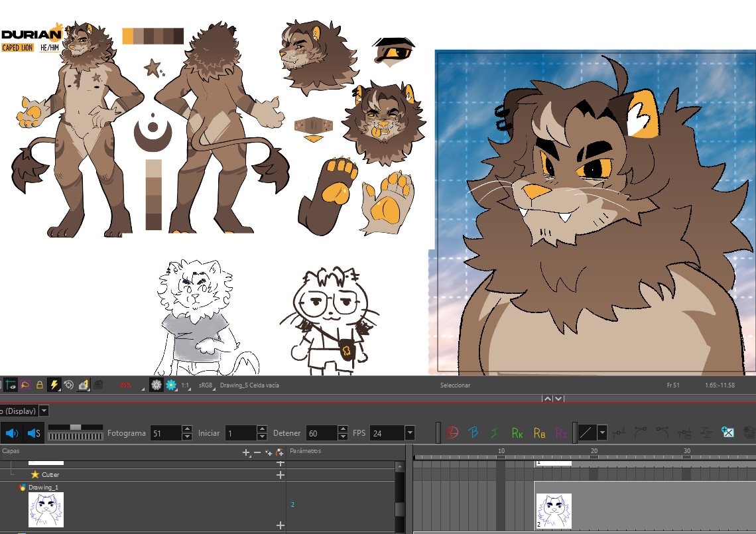Click the green Rk marker icon
Screen dimensions: 756x534
(517, 433)
